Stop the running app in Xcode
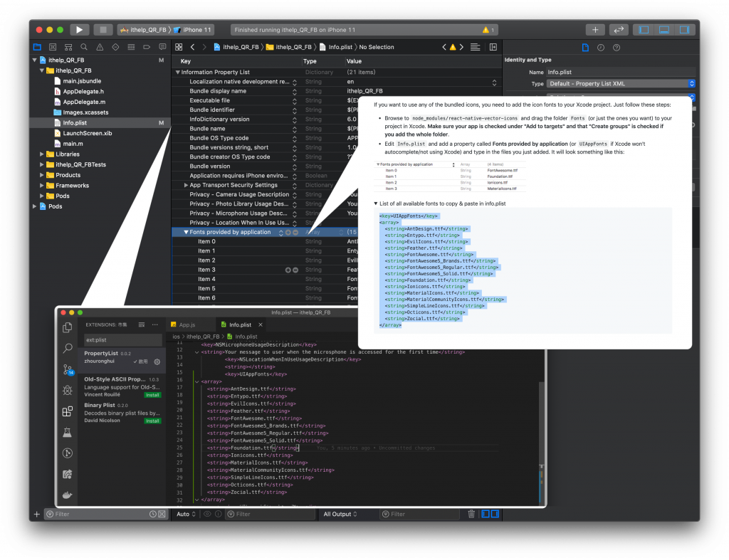Image resolution: width=729 pixels, height=560 pixels. (103, 30)
